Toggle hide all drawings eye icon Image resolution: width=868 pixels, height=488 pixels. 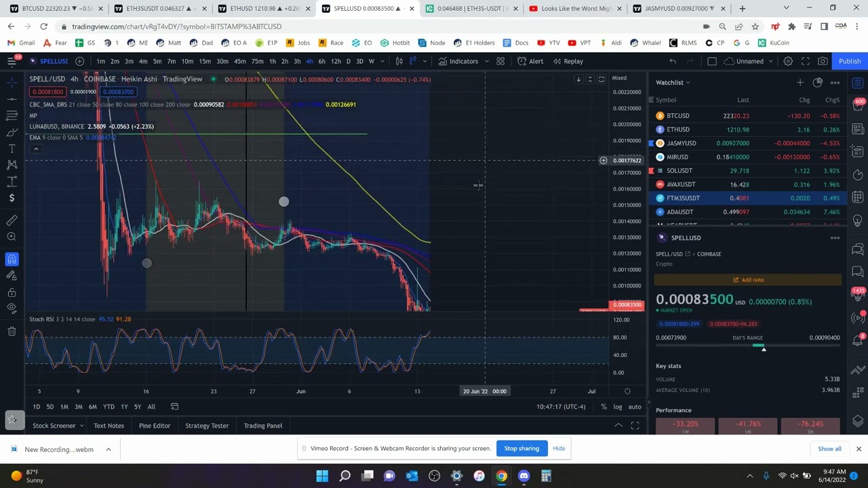pos(12,308)
